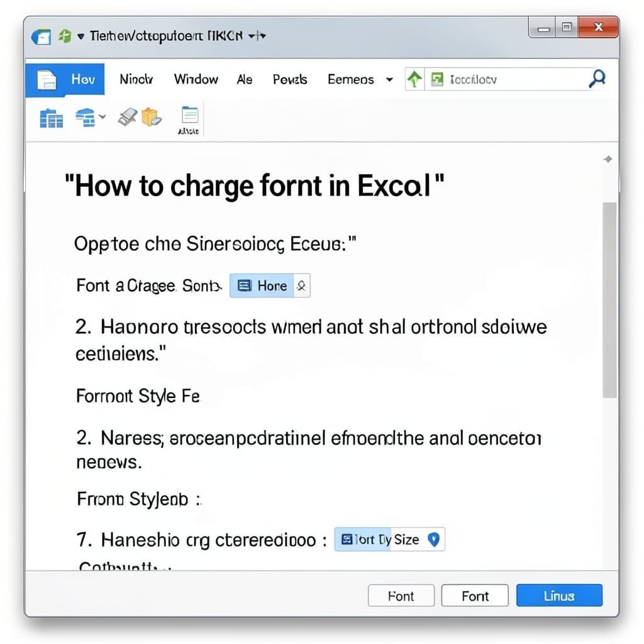Open the title bar overflow arrow after TIKKCN
The height and width of the screenshot is (644, 644).
(x=257, y=36)
